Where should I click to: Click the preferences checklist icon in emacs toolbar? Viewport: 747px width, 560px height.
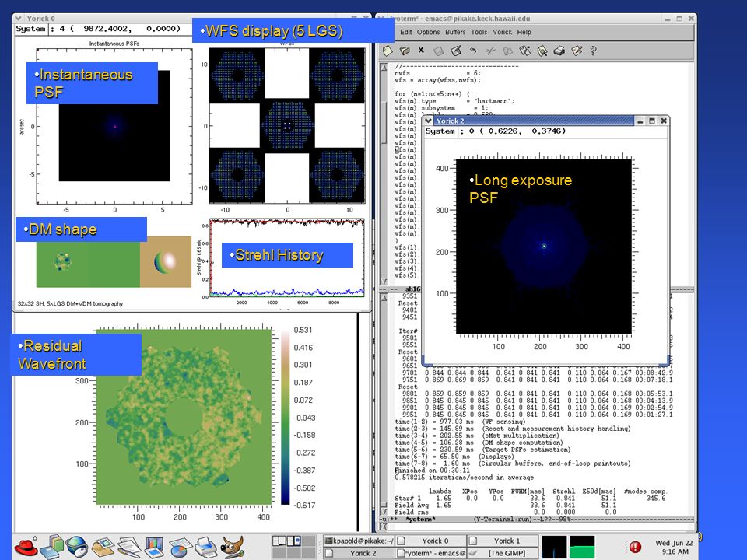tap(577, 51)
